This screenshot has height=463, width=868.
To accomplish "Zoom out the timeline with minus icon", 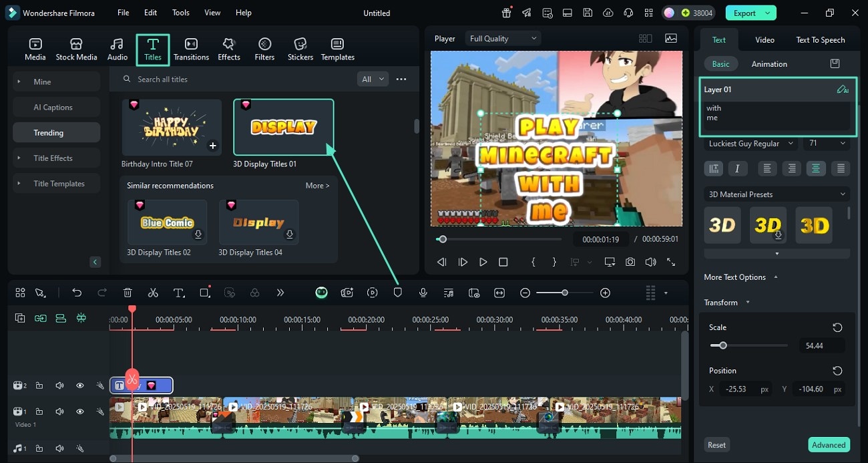I will pyautogui.click(x=525, y=293).
